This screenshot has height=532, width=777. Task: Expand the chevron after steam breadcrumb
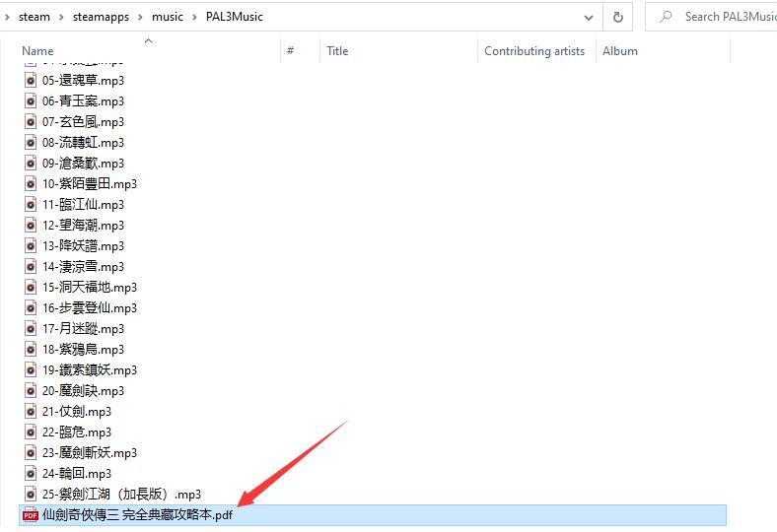coord(61,18)
